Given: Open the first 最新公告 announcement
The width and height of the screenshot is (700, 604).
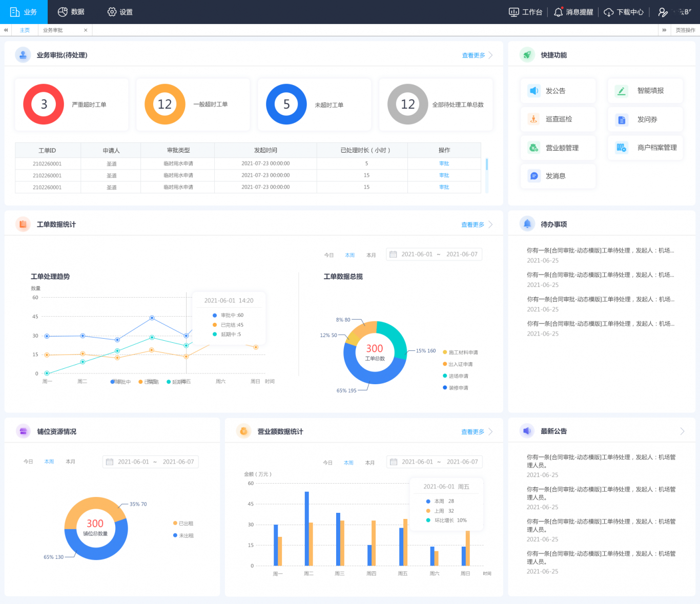Looking at the screenshot, I should point(601,466).
